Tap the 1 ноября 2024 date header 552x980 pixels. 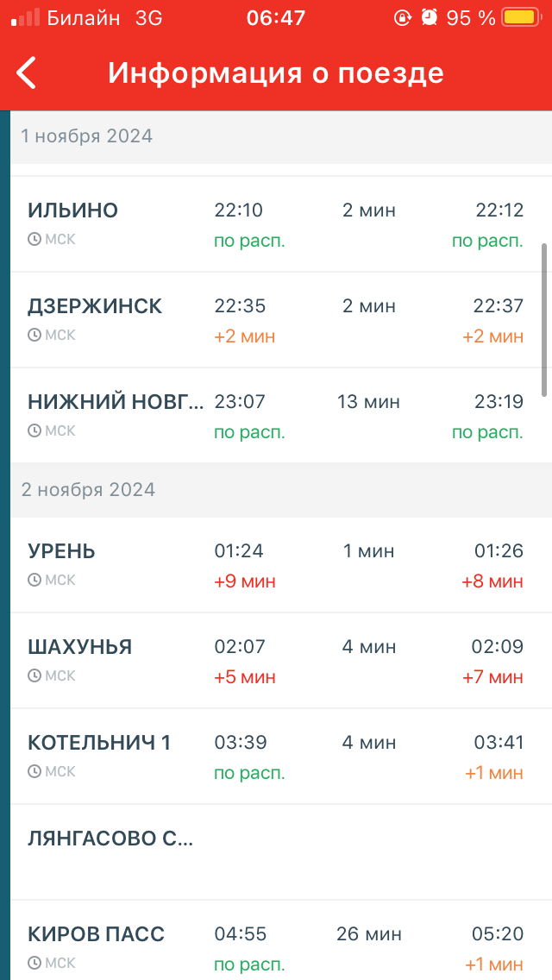click(x=87, y=136)
